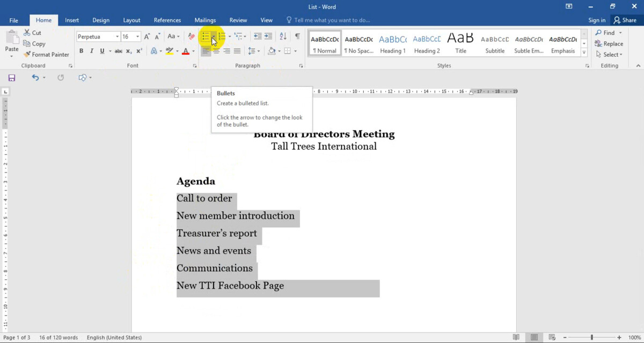Click the Share button
Viewport: 644px width, 343px height.
(625, 20)
